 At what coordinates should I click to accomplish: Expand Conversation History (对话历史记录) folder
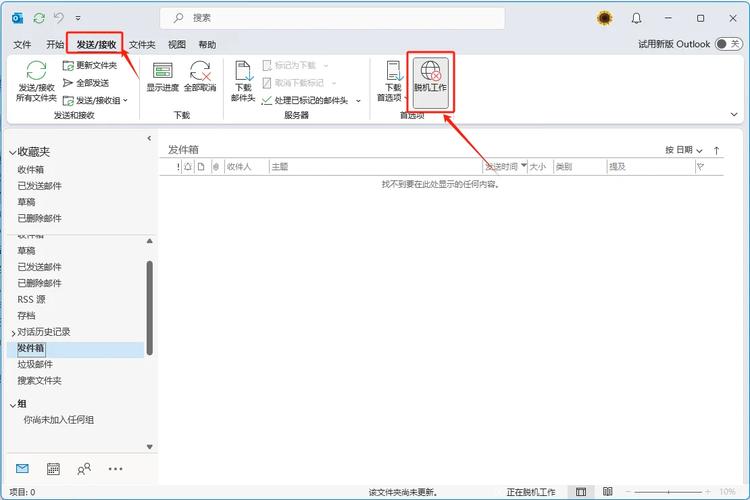13,333
